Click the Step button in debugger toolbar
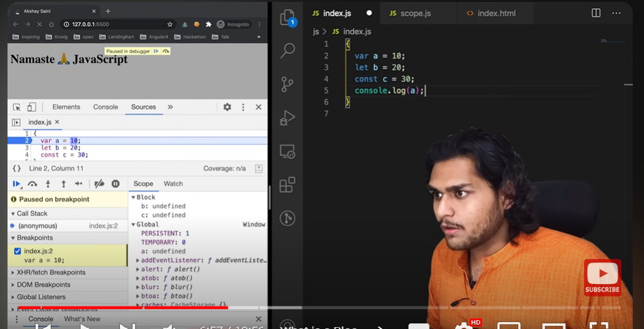 coord(79,184)
